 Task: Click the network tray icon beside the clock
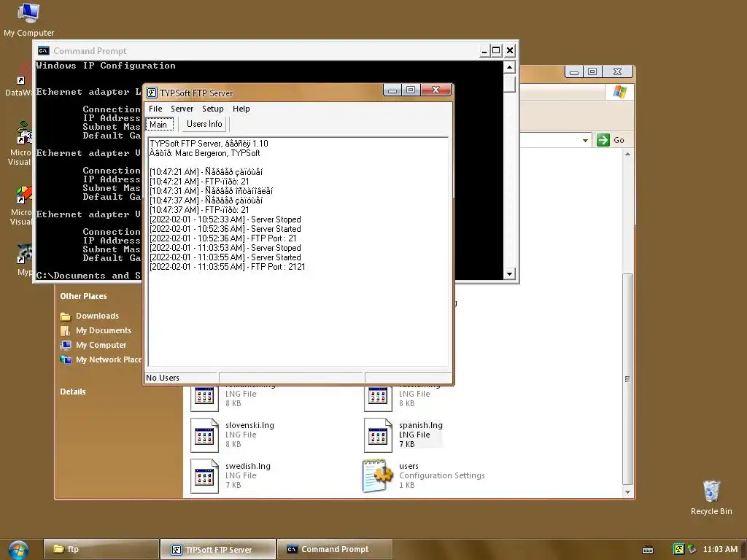click(692, 549)
